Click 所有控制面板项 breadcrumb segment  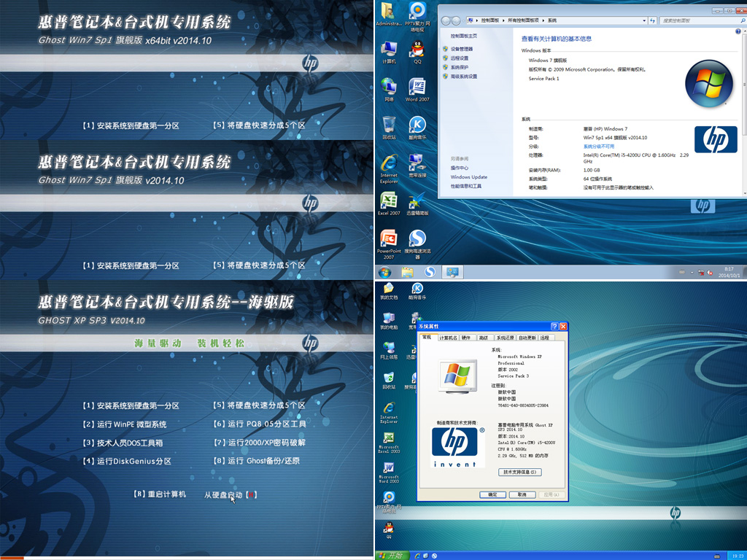523,20
